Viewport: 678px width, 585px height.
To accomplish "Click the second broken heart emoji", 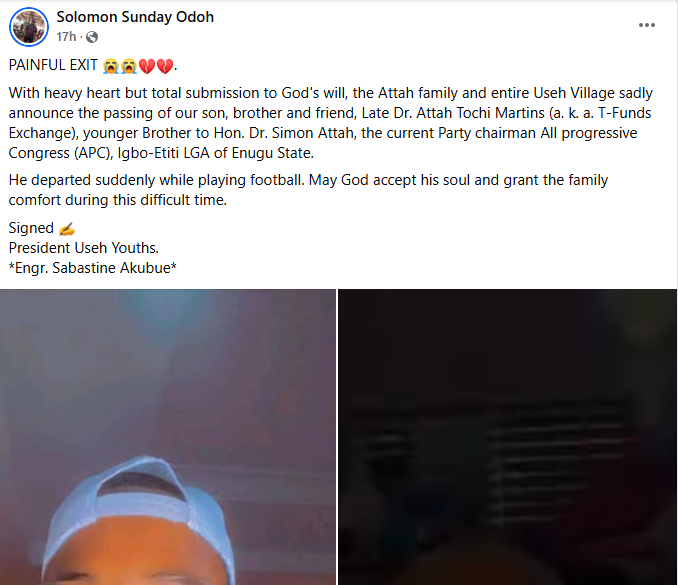I will click(x=165, y=66).
